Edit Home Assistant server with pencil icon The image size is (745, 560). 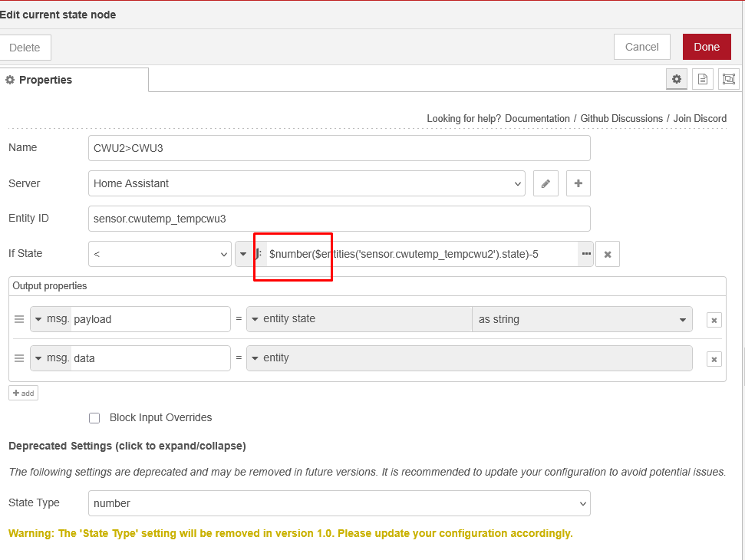(546, 183)
